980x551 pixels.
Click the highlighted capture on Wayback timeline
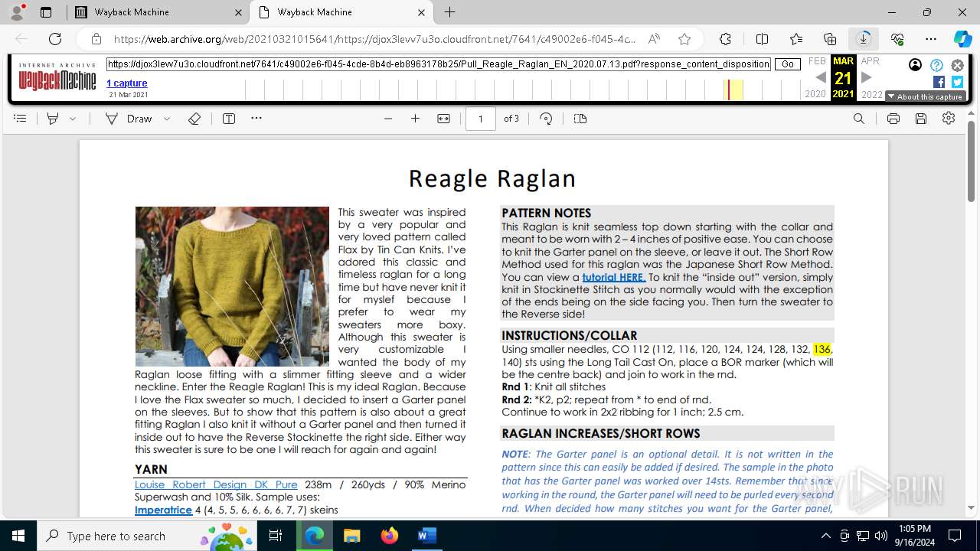729,90
